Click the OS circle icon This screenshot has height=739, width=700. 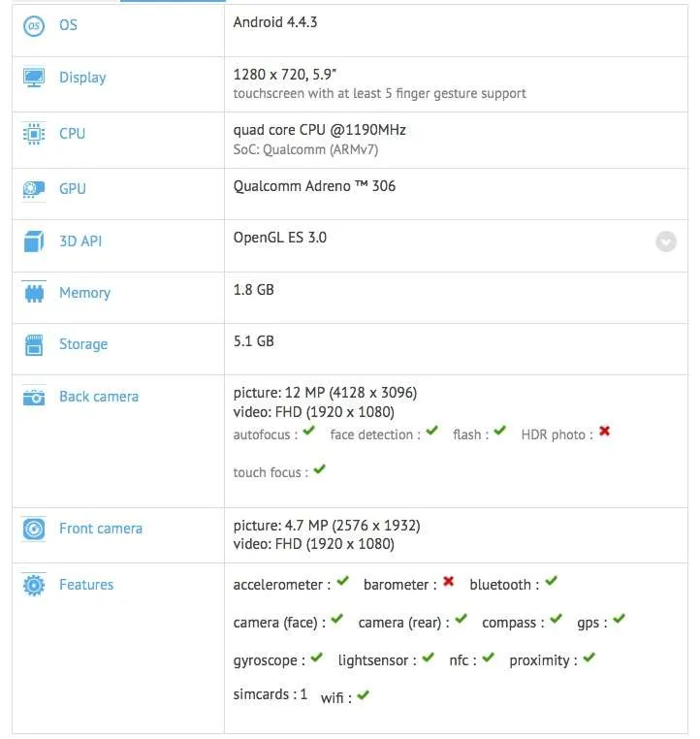33,25
